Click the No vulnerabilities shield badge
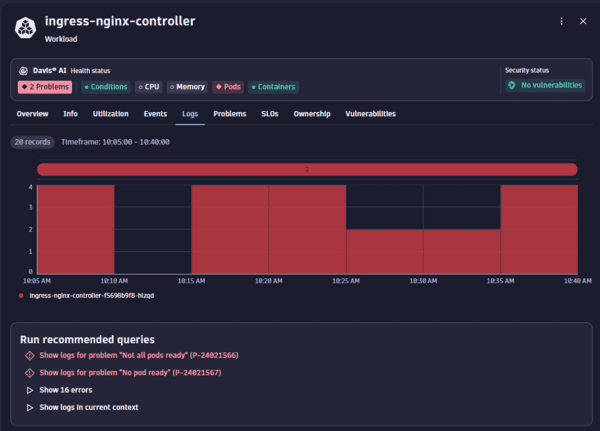This screenshot has width=600, height=431. 544,86
